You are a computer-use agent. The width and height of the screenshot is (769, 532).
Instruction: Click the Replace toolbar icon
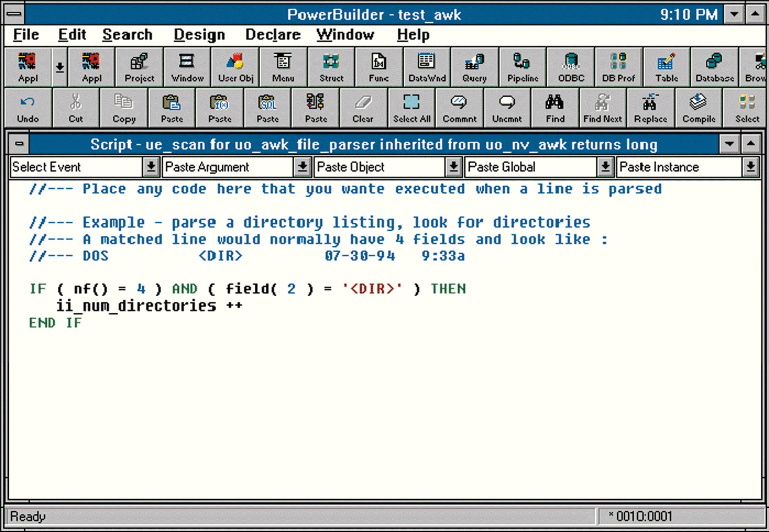coord(650,108)
